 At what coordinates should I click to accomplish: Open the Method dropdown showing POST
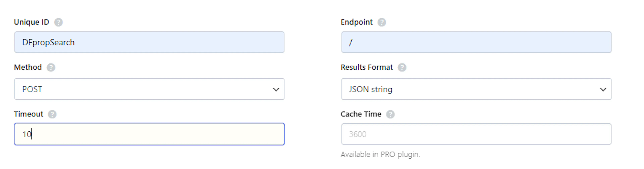(149, 89)
